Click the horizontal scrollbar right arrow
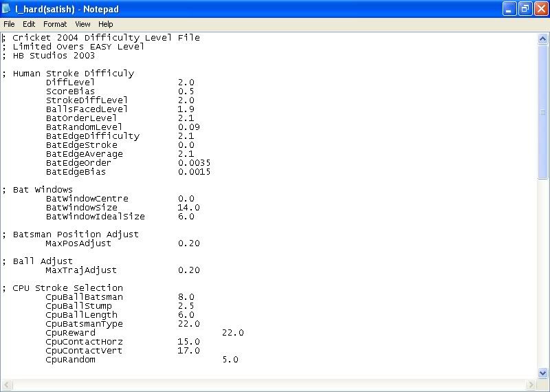 tap(531, 384)
